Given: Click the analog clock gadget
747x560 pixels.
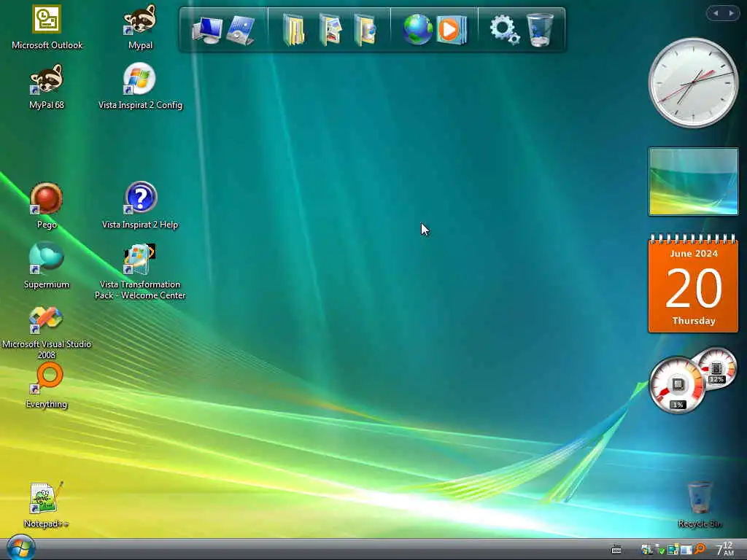Looking at the screenshot, I should pos(693,83).
